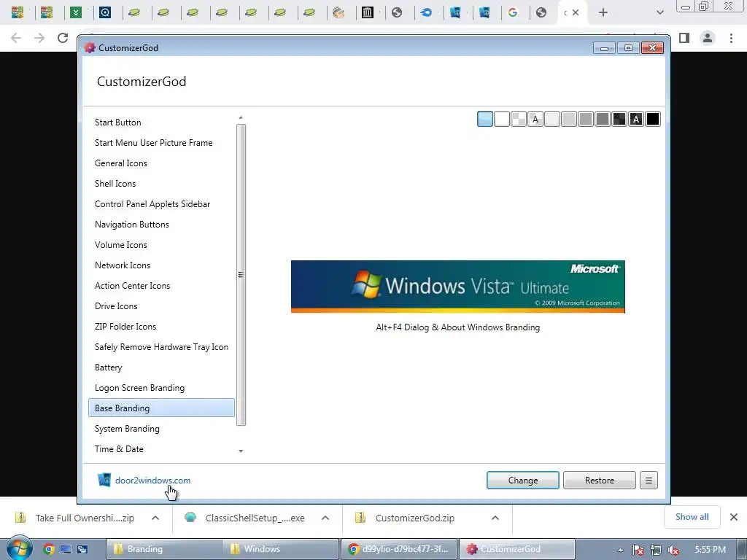Switch to the green Y icon tab
This screenshot has width=747, height=560.
76,12
